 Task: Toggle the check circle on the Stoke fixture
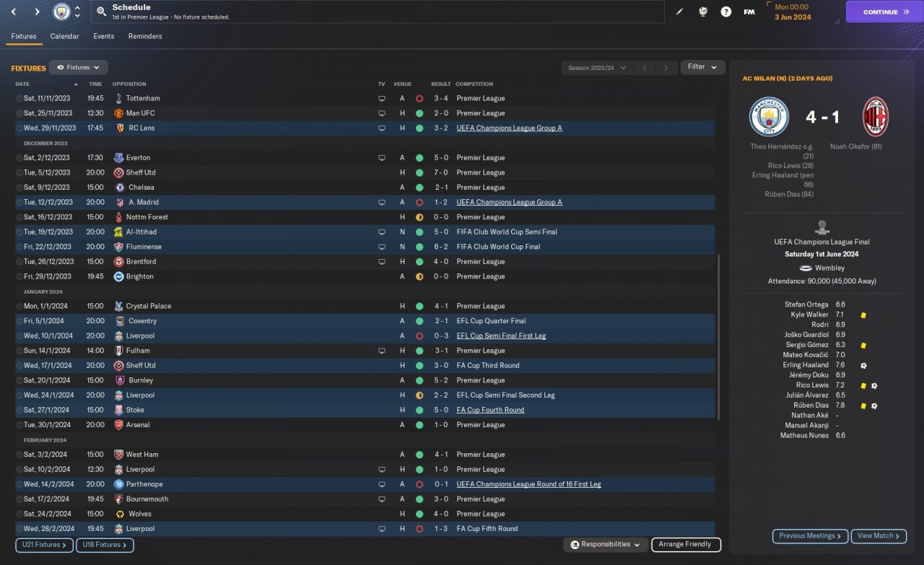tap(19, 410)
